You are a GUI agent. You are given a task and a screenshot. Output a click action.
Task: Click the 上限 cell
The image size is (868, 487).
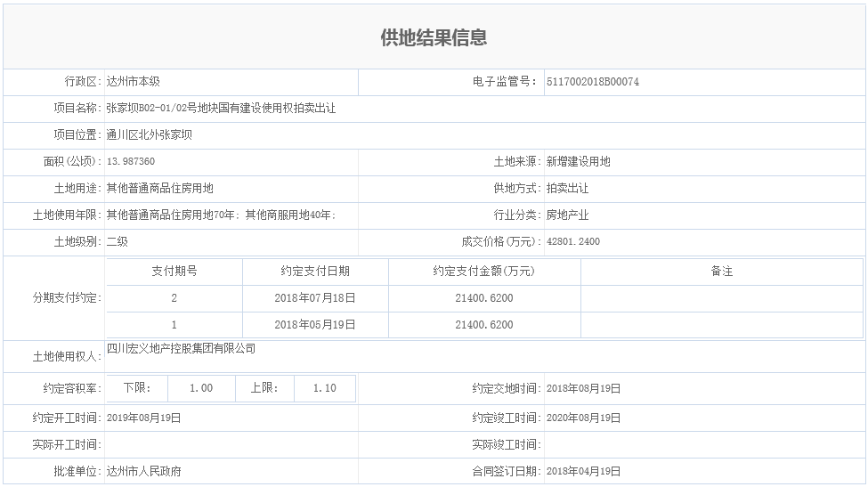[264, 388]
